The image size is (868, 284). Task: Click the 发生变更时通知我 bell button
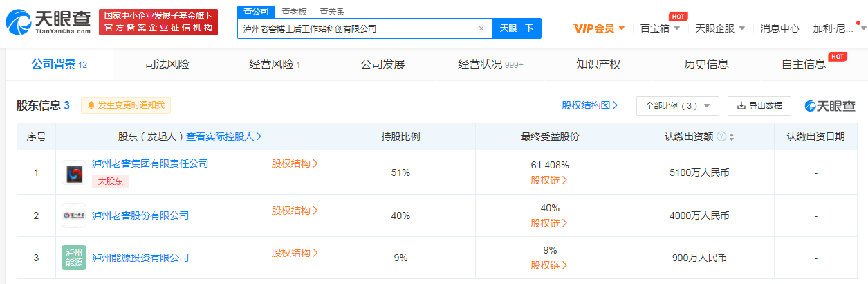click(x=126, y=105)
